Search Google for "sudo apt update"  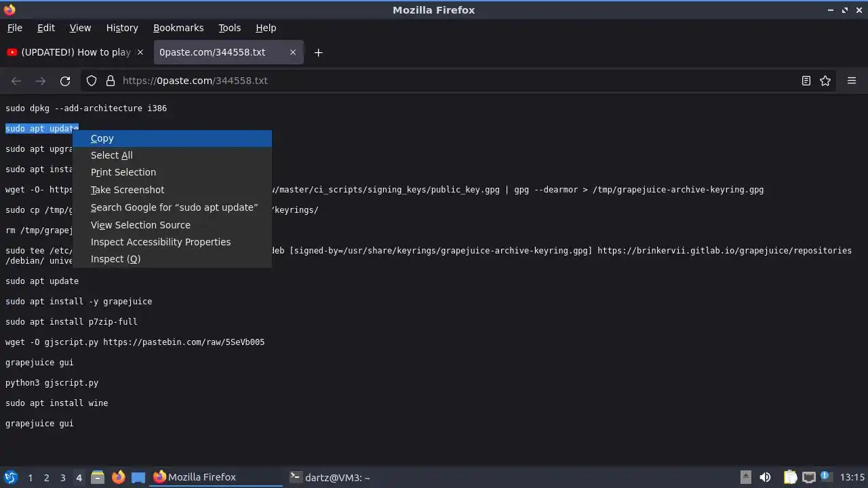pos(172,207)
